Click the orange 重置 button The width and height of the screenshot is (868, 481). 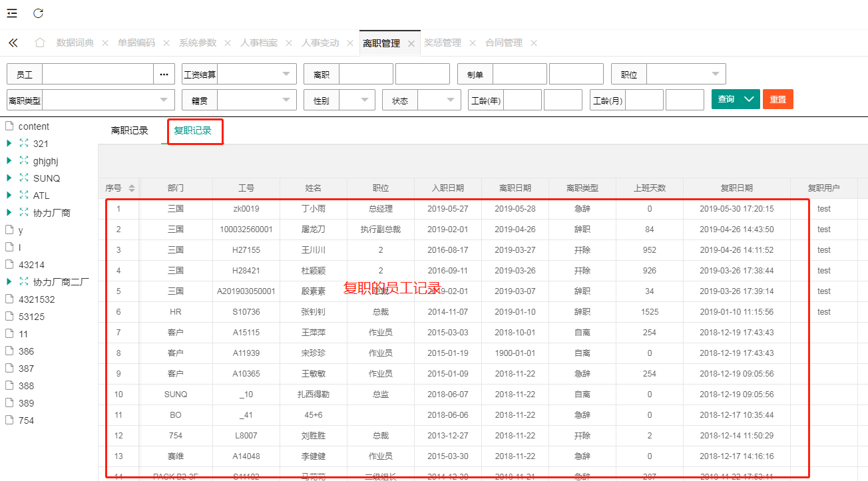(777, 99)
